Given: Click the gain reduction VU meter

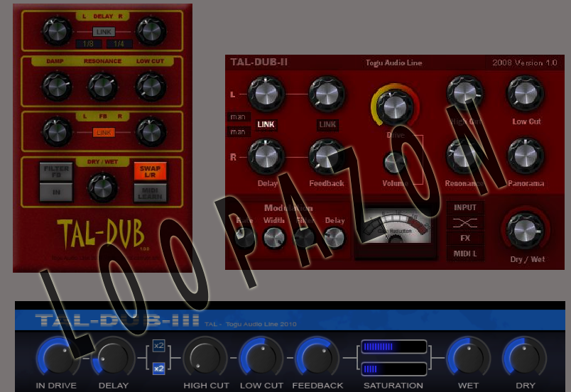Looking at the screenshot, I should [x=396, y=227].
